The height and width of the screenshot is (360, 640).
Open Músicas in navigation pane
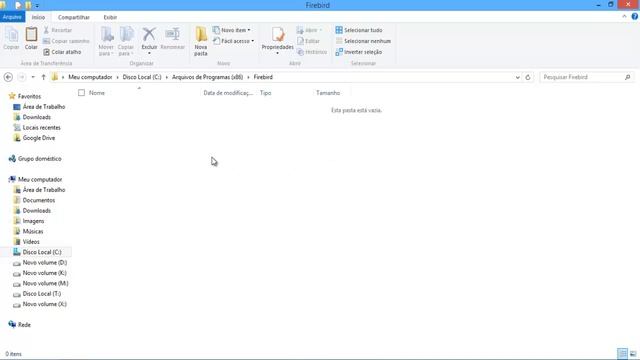pos(33,231)
